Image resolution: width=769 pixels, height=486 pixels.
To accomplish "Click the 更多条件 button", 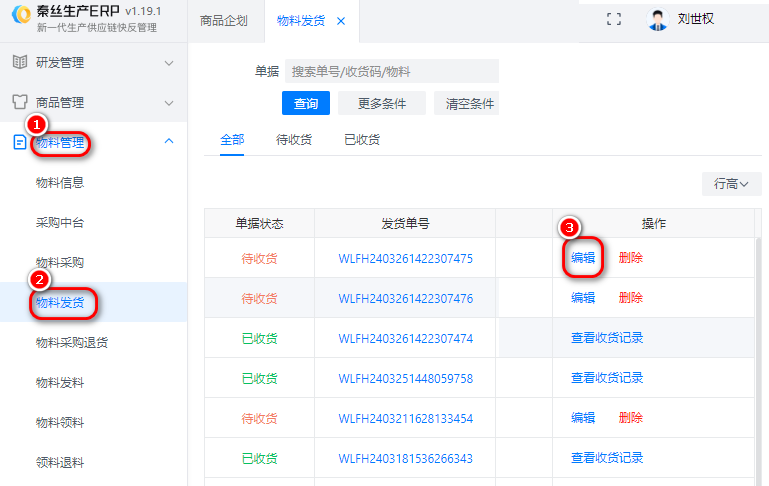I will 381,104.
